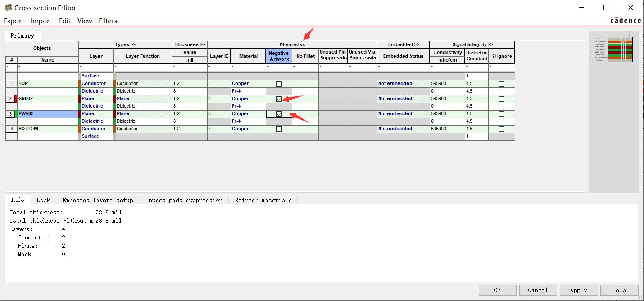Enable SI Ignore for BOTTOM layer

click(501, 129)
